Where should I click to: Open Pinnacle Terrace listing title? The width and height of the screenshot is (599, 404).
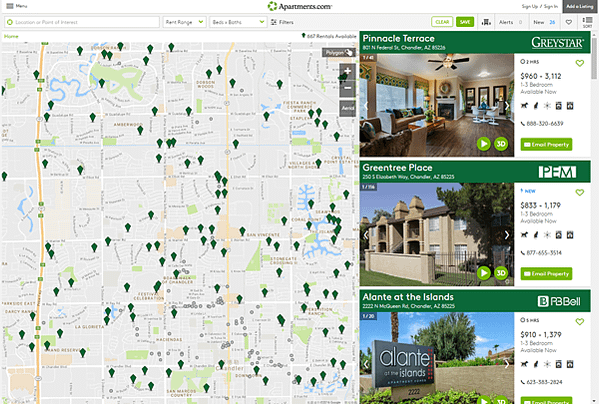398,39
